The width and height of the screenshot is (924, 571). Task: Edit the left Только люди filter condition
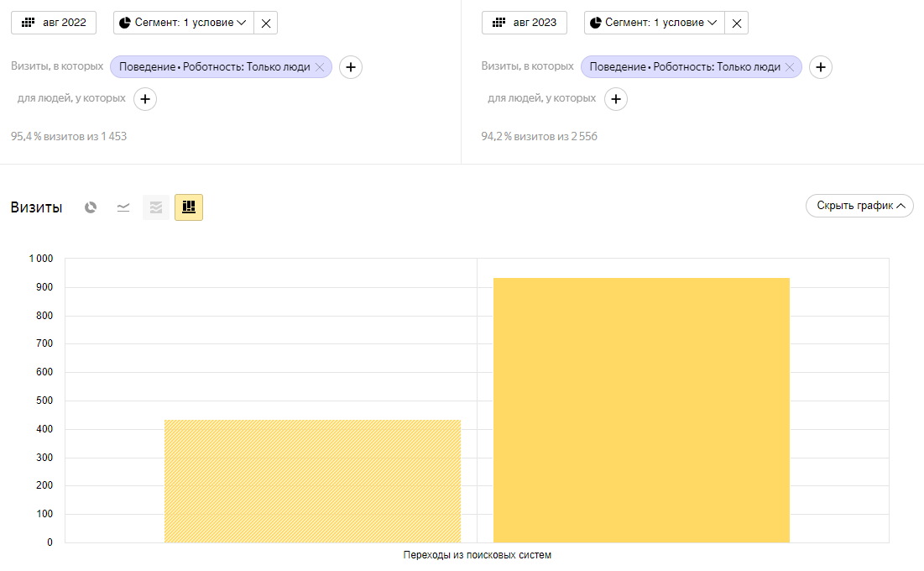pos(214,67)
